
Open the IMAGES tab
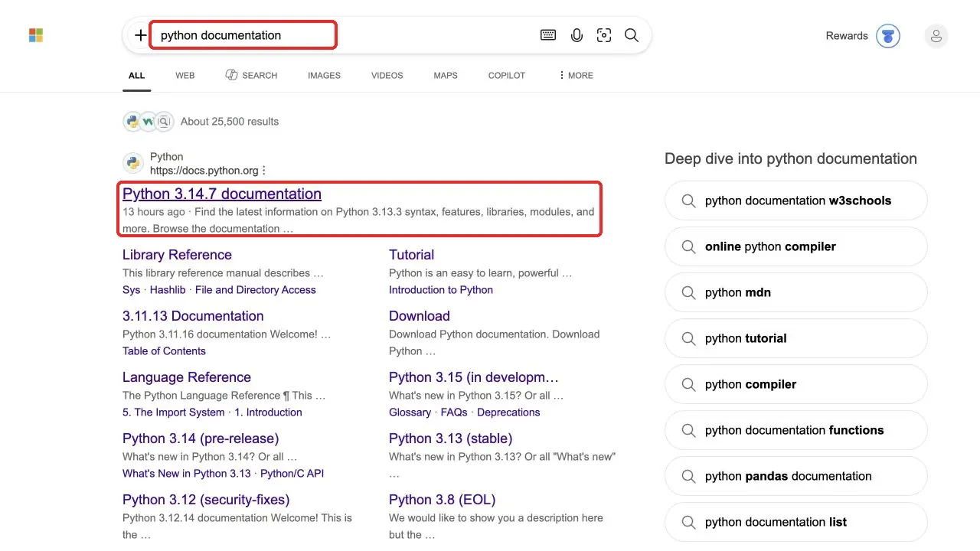pos(324,75)
